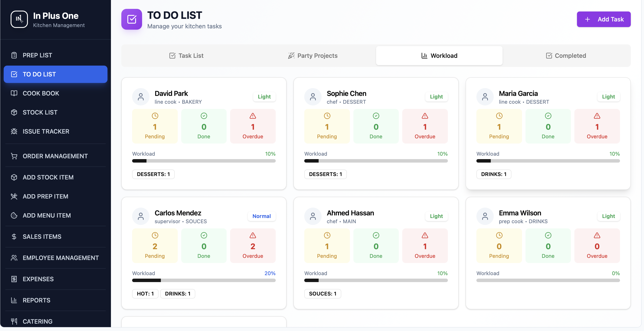Click the In Plus One logo icon

click(x=19, y=19)
